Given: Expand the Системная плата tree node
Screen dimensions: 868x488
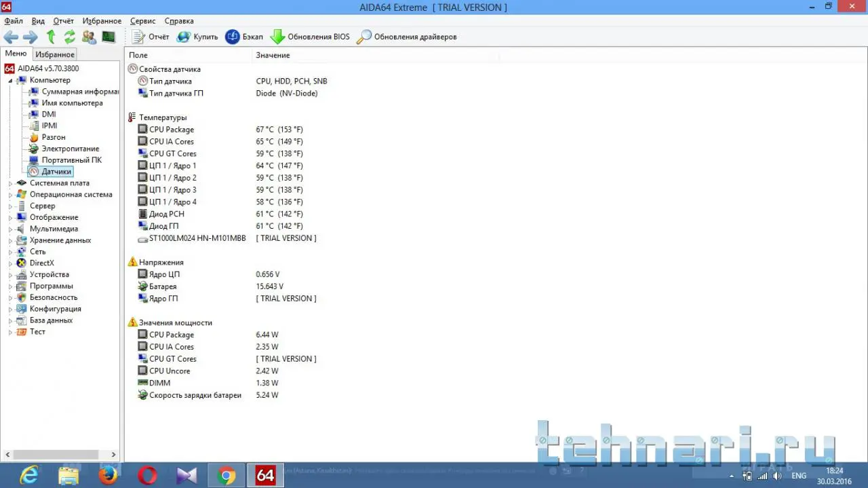Looking at the screenshot, I should click(10, 183).
